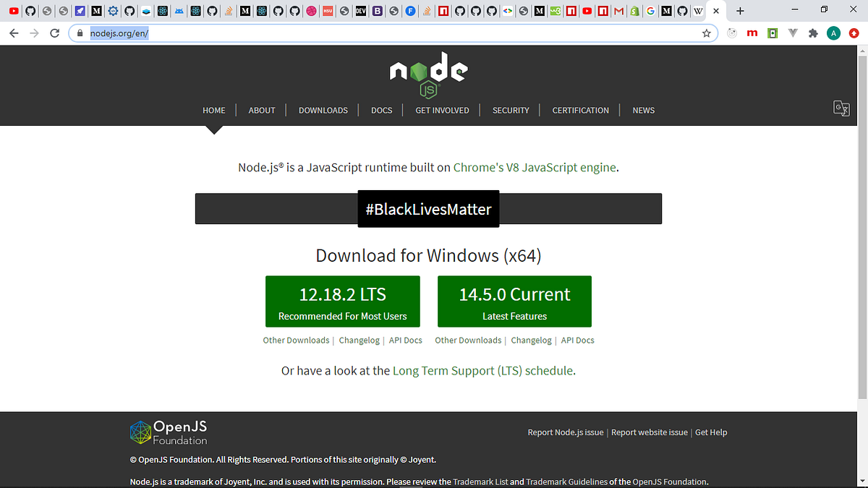Click the green extension icon beside the Medium icon
868x488 pixels.
tap(773, 33)
